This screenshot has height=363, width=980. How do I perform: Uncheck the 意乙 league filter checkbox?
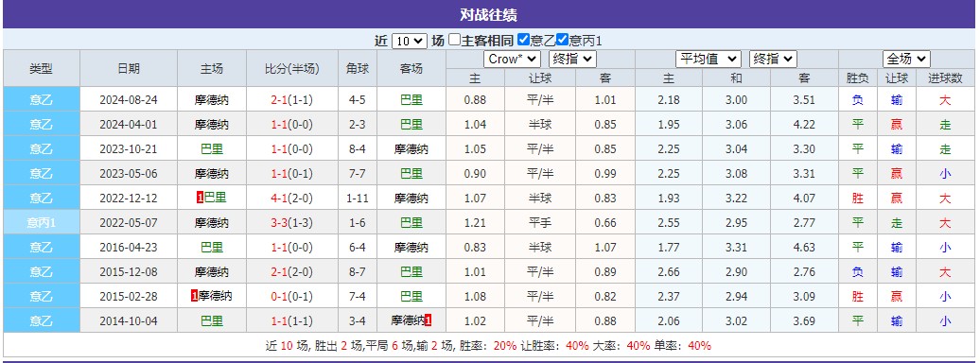point(524,40)
